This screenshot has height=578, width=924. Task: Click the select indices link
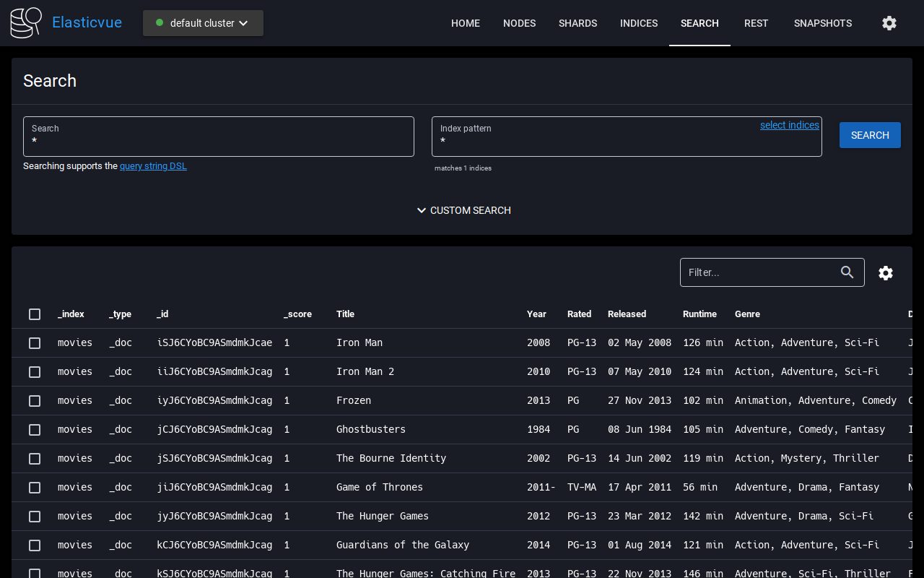(789, 125)
